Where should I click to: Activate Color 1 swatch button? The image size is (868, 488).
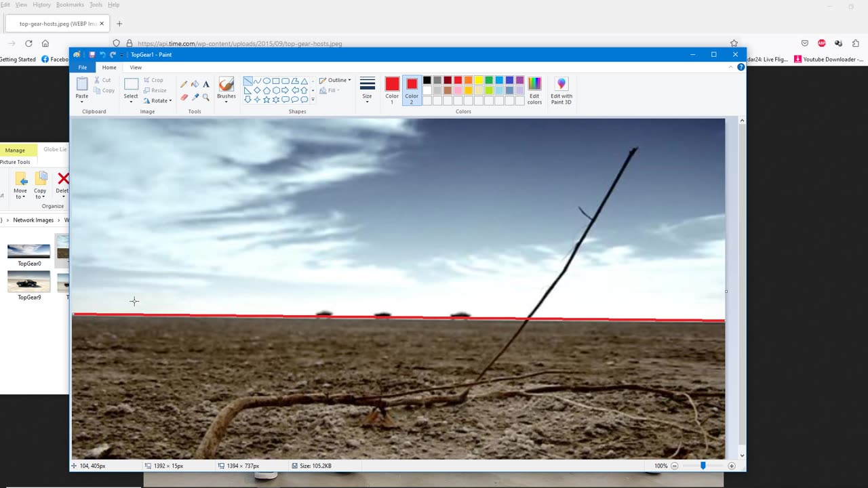[x=392, y=90]
